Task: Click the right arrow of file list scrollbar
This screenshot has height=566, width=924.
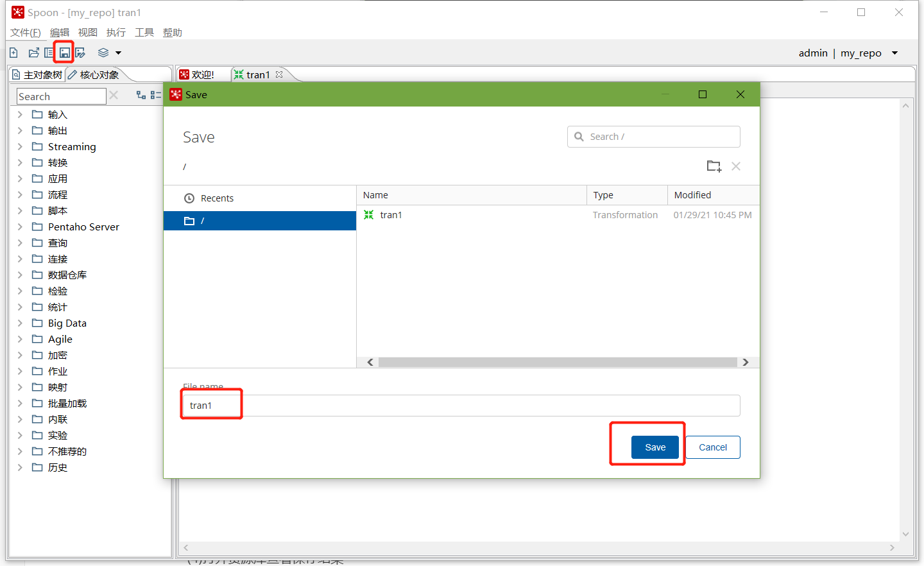Action: click(x=746, y=363)
